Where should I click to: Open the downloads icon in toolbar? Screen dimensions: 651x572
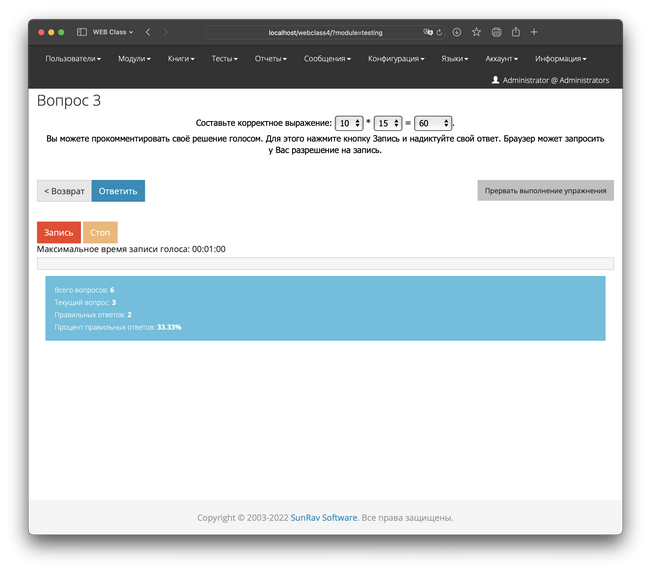[457, 32]
